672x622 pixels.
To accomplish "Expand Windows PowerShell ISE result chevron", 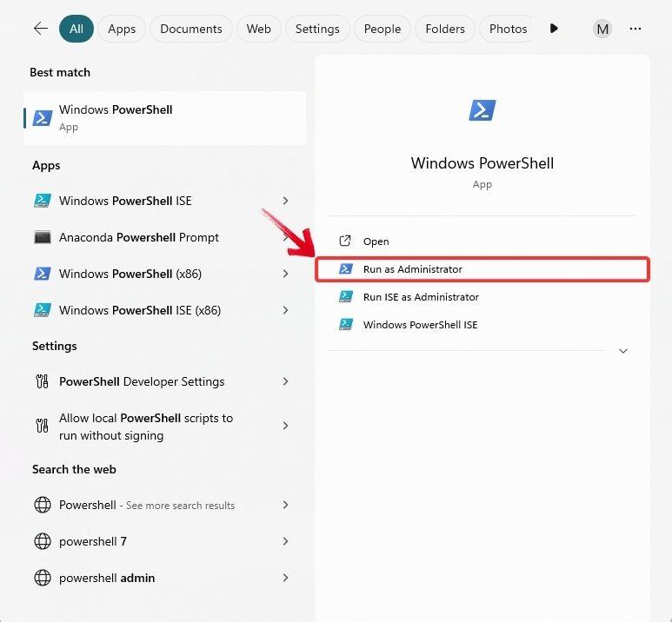I will point(285,201).
